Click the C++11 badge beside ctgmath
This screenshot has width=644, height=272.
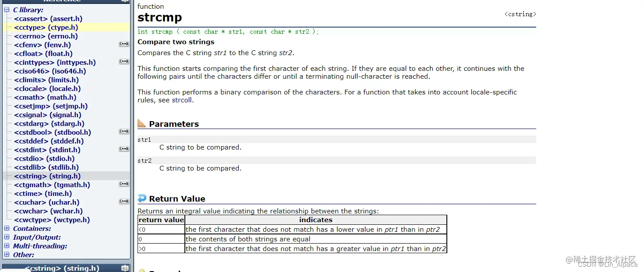(x=124, y=184)
